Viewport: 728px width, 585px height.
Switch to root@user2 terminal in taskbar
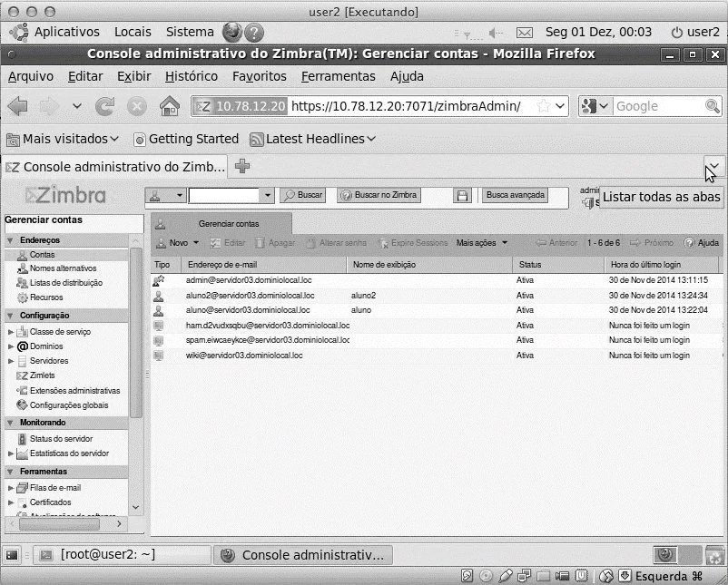click(123, 555)
